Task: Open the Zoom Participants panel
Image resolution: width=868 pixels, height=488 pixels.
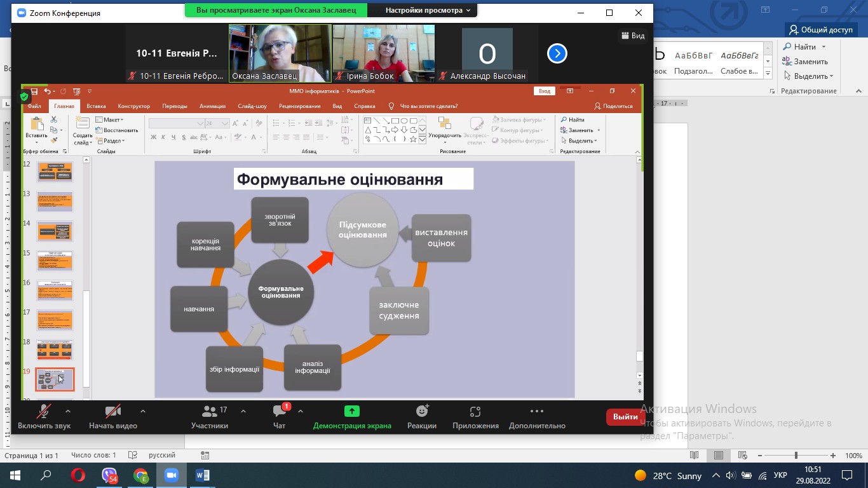Action: click(x=209, y=416)
